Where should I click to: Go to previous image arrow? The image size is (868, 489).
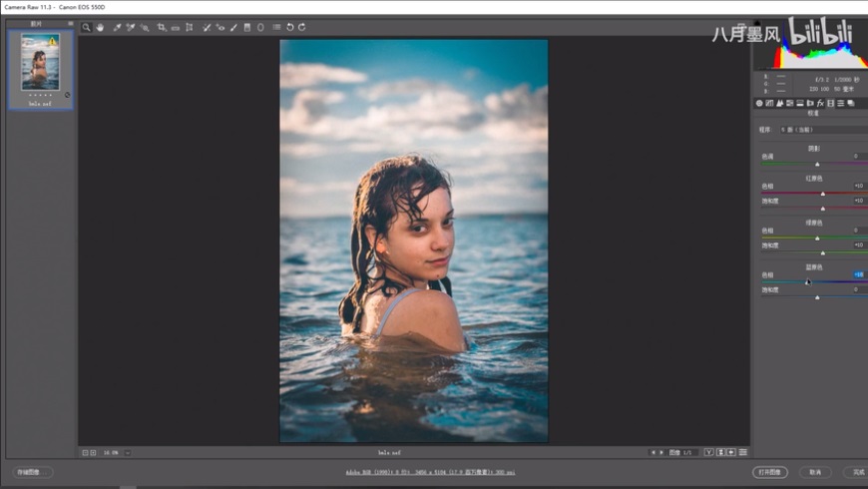point(653,452)
